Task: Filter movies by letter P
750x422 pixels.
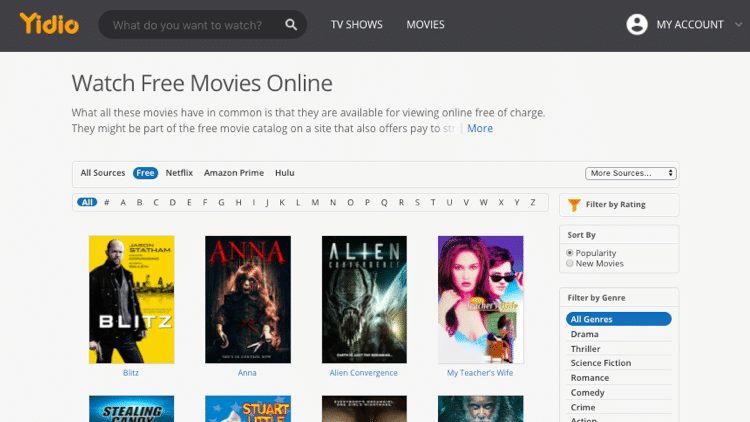Action: pyautogui.click(x=367, y=202)
